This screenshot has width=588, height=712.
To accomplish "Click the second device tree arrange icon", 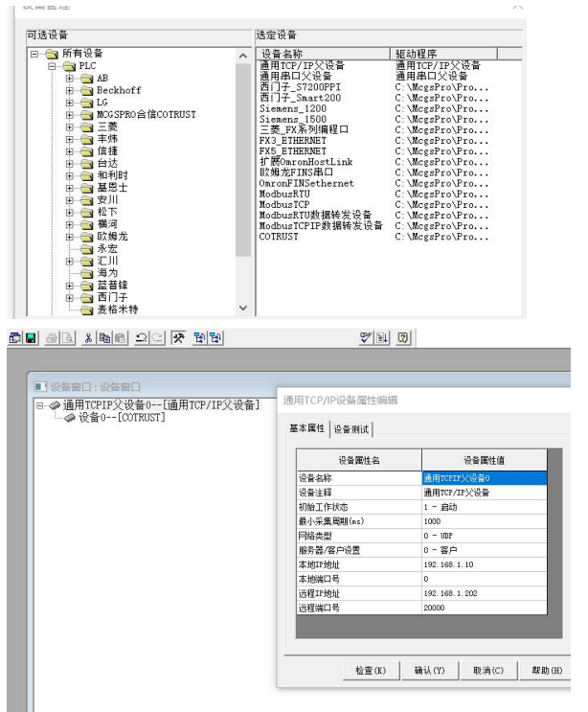I will (215, 338).
